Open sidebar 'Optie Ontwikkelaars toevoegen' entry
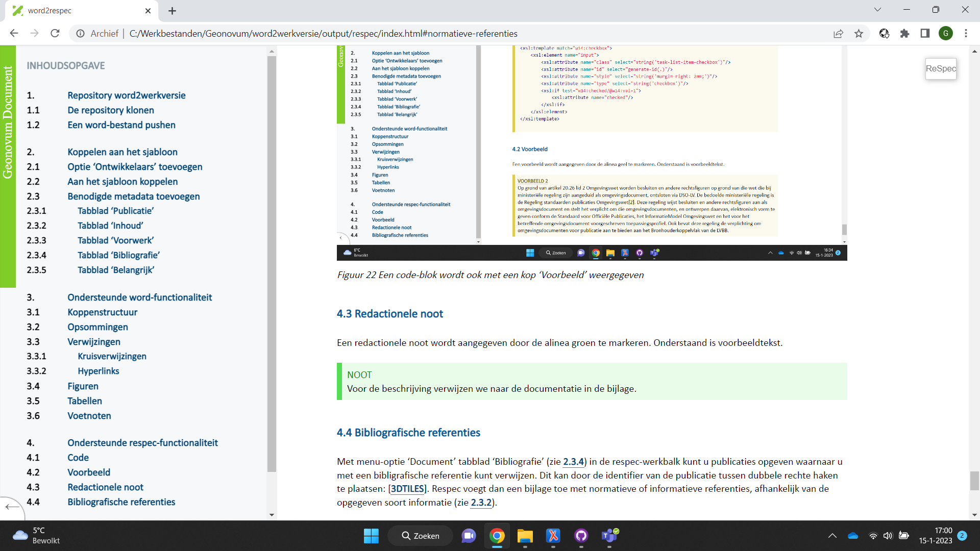 [x=135, y=167]
